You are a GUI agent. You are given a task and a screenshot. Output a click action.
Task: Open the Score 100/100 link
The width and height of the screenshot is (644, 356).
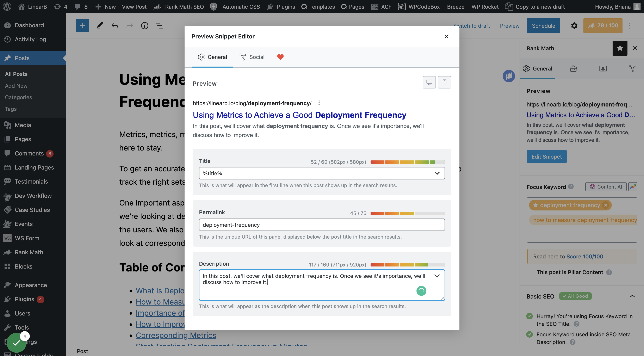pos(584,257)
